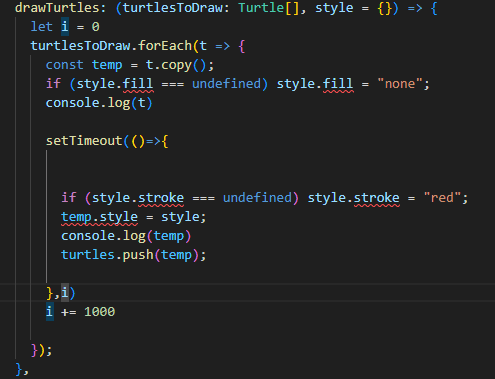Click the 'Turtle[]' type annotation
This screenshot has height=379, width=495.
[x=268, y=8]
